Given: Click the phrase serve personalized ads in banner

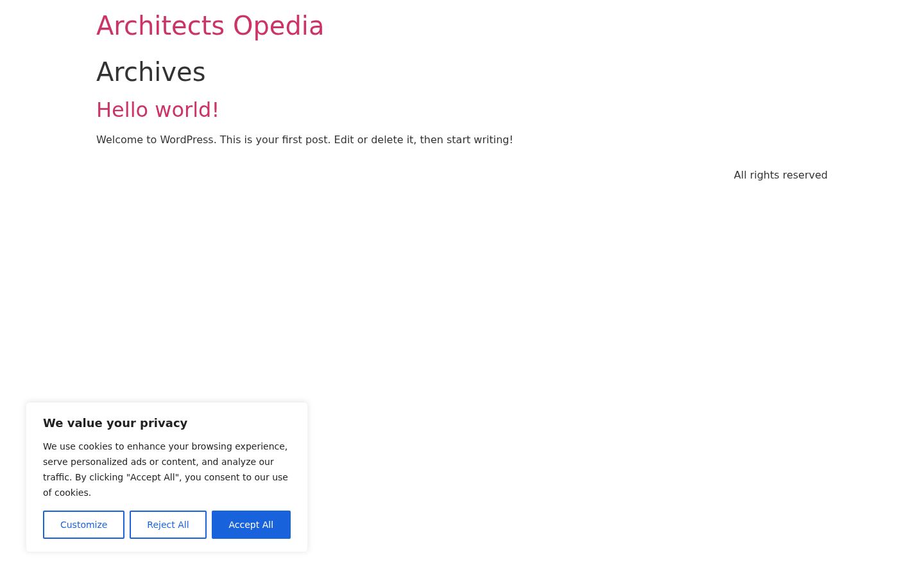Looking at the screenshot, I should click(x=94, y=462).
